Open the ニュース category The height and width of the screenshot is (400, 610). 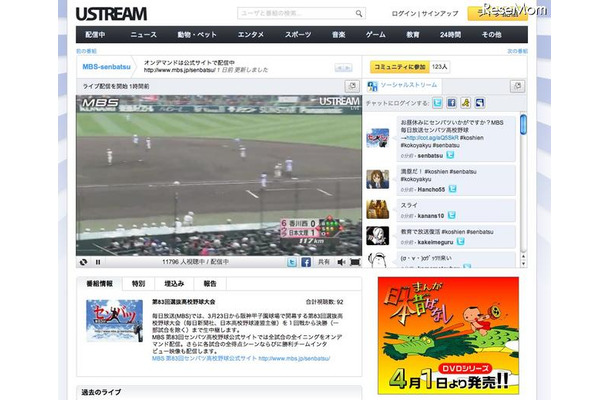coord(144,35)
